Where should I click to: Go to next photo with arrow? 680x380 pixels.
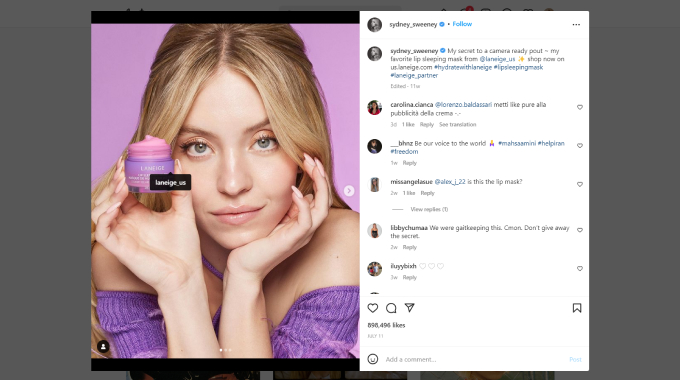pyautogui.click(x=349, y=191)
